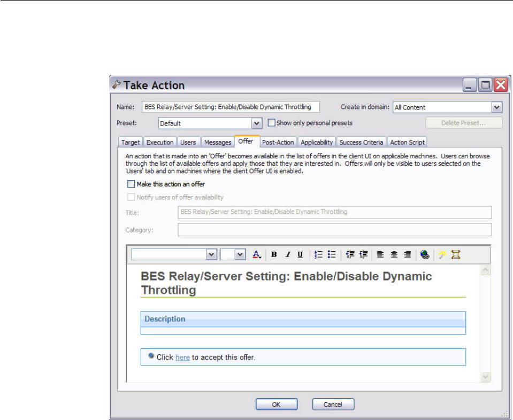Image resolution: width=513 pixels, height=420 pixels.
Task: Open the font color picker
Action: click(257, 254)
